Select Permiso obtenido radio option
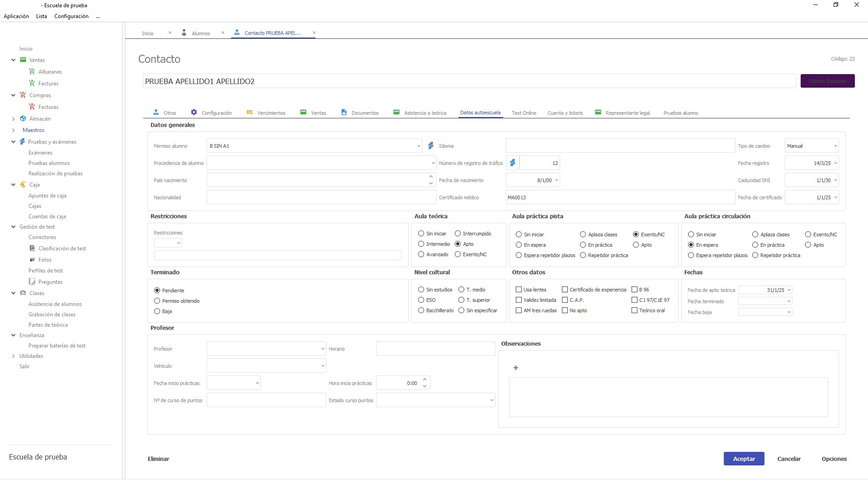Screen dimensions: 868x488 (157, 301)
